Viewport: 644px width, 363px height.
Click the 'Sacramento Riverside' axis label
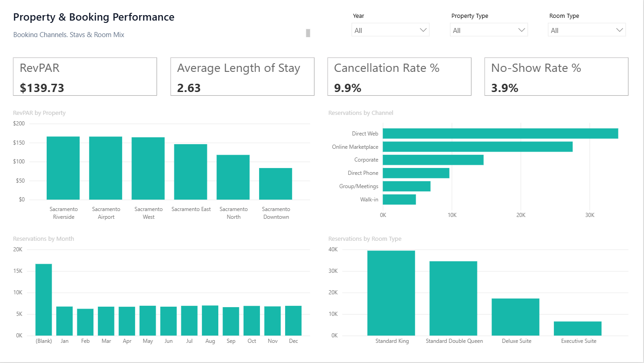coord(64,213)
